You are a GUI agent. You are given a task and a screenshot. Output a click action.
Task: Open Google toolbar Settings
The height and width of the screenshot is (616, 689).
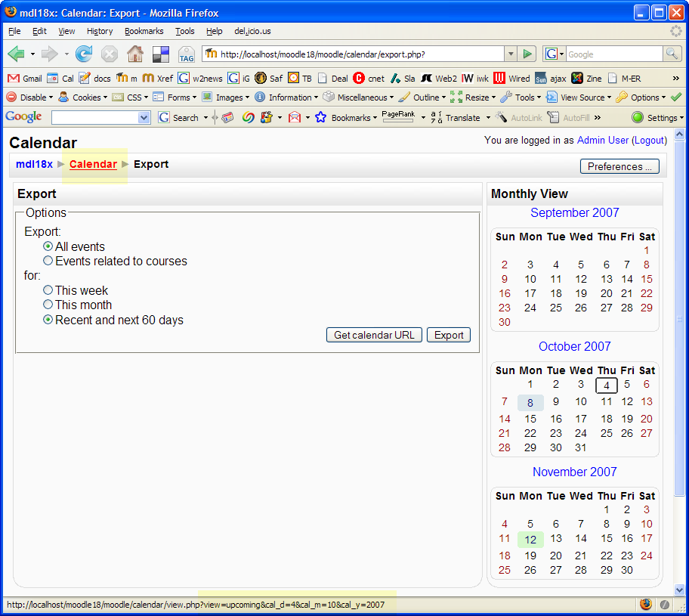(x=658, y=117)
